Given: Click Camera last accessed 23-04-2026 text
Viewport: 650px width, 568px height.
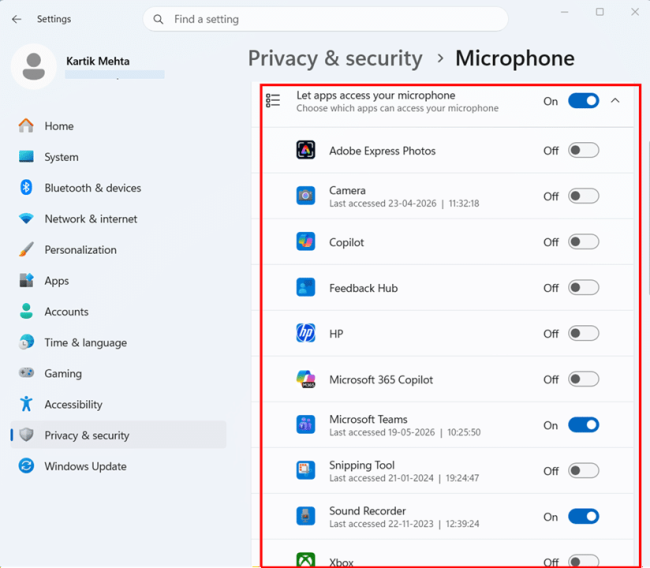Looking at the screenshot, I should pos(404,204).
